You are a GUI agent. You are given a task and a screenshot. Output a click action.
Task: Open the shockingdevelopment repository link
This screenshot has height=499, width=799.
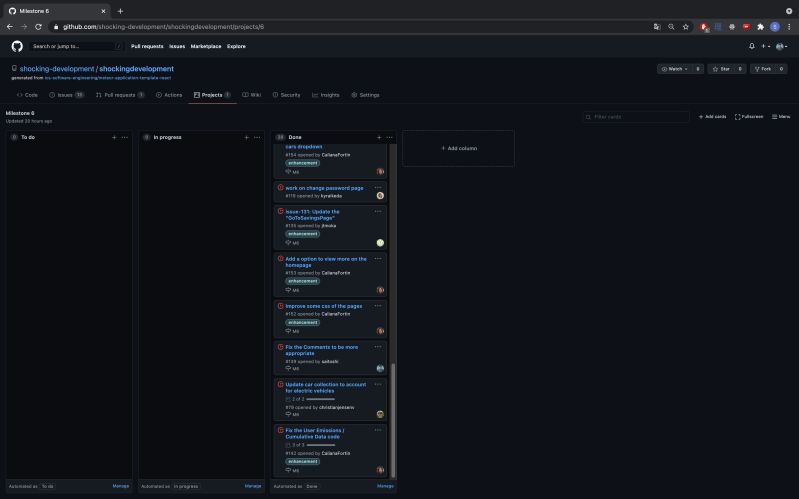click(x=137, y=69)
